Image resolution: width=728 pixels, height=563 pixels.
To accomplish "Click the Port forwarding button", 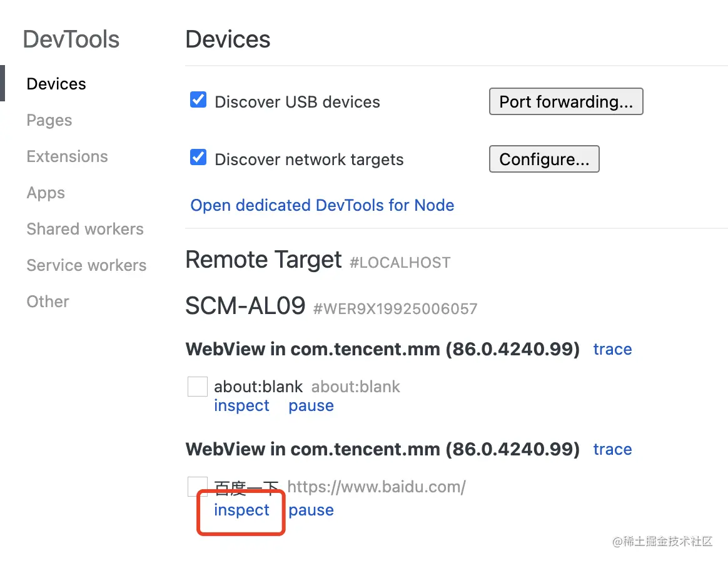I will [566, 102].
